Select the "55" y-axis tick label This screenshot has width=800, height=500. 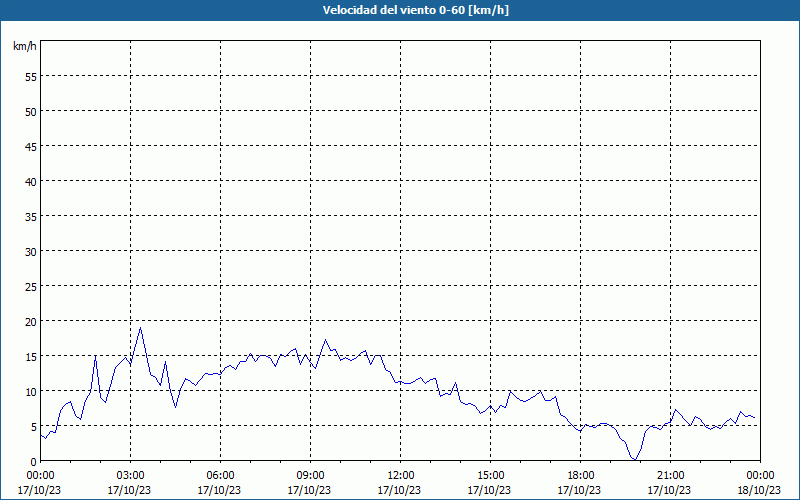pos(31,77)
